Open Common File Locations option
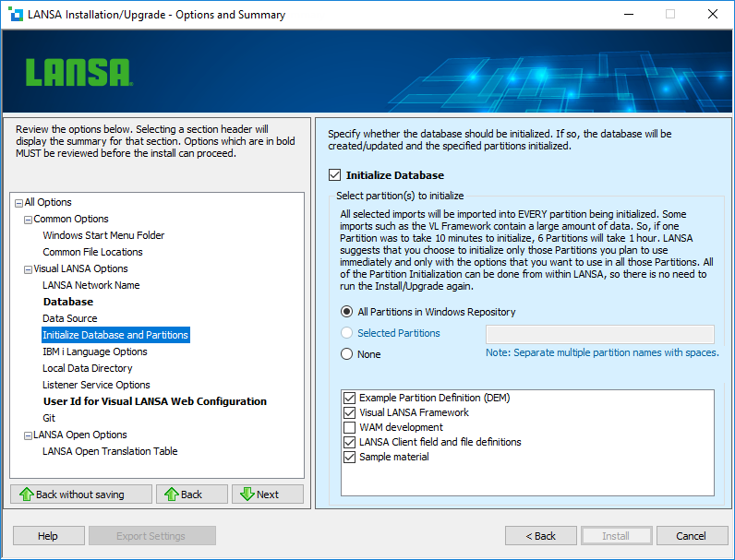The height and width of the screenshot is (560, 735). [x=93, y=252]
